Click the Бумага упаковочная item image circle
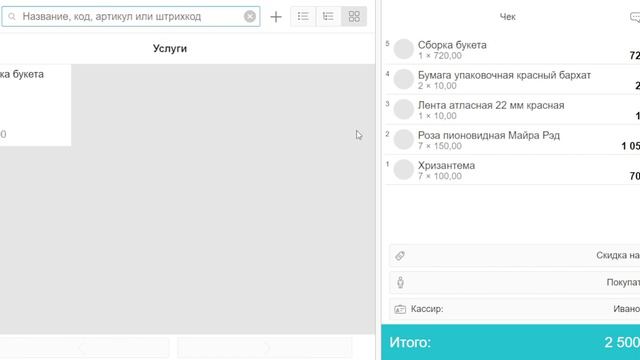 (x=404, y=79)
